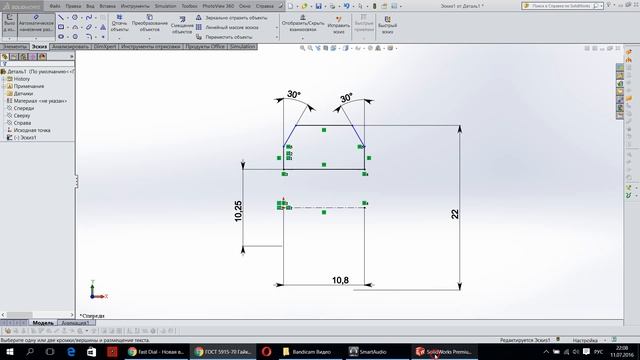
Task: Click Rapid Sketch (Быстрый эскиз) tool
Action: pyautogui.click(x=387, y=25)
